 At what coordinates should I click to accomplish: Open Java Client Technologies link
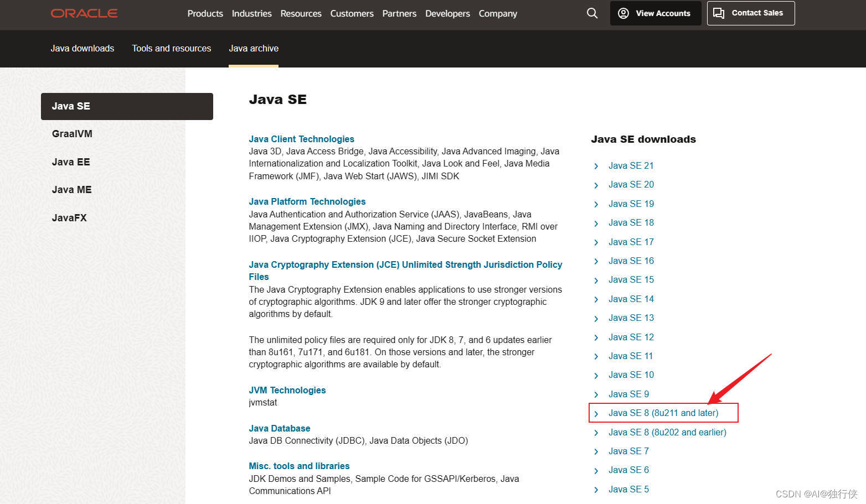tap(301, 139)
